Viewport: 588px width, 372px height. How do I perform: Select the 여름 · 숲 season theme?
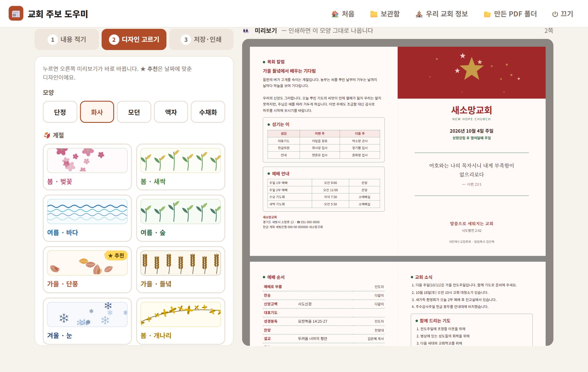(181, 218)
